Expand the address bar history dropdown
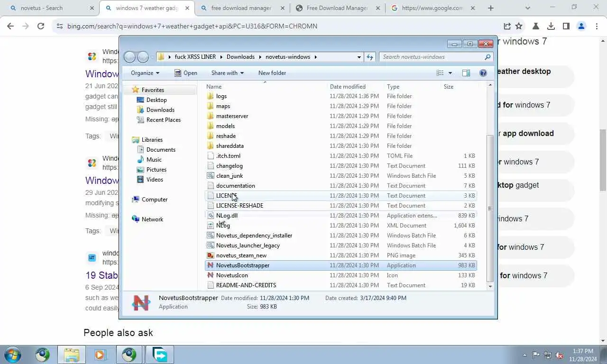The image size is (607, 364). pyautogui.click(x=359, y=57)
